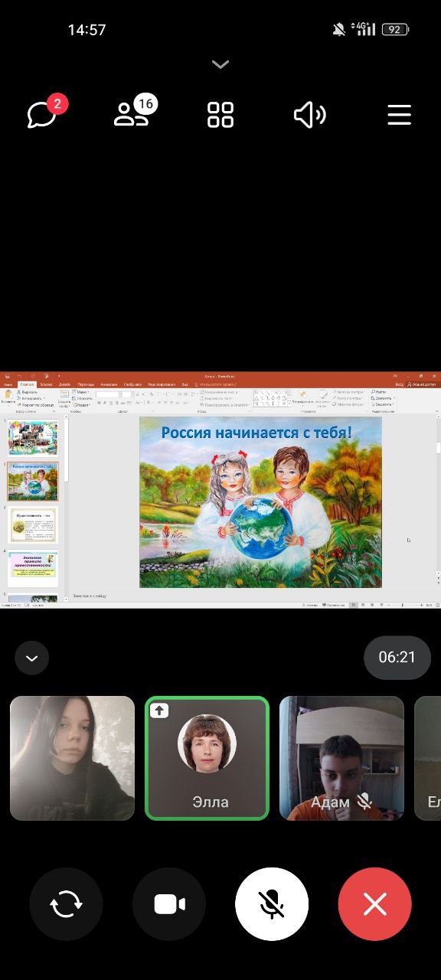441x980 pixels.
Task: Select Элла's participant tile
Action: point(207,758)
